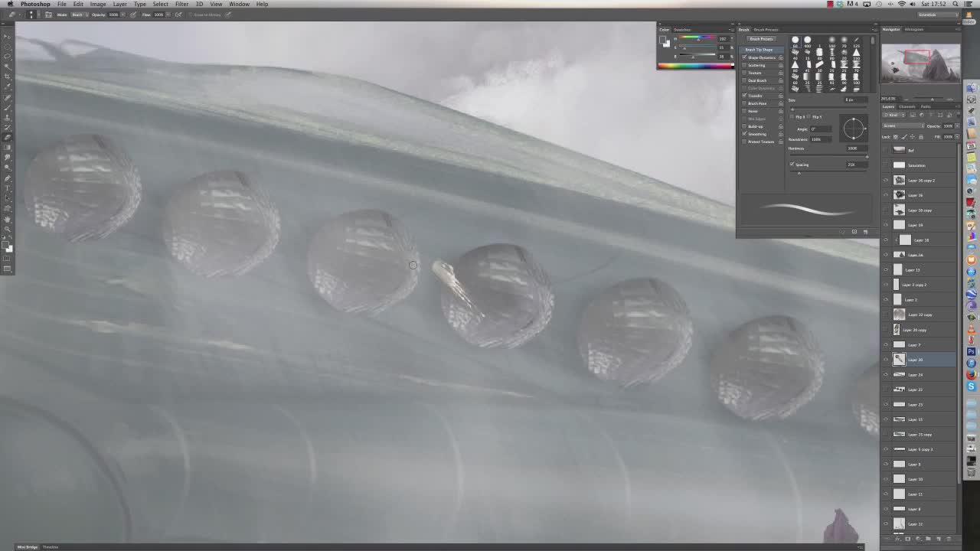Screen dimensions: 980x551
Task: Open the Filter menu
Action: [181, 4]
